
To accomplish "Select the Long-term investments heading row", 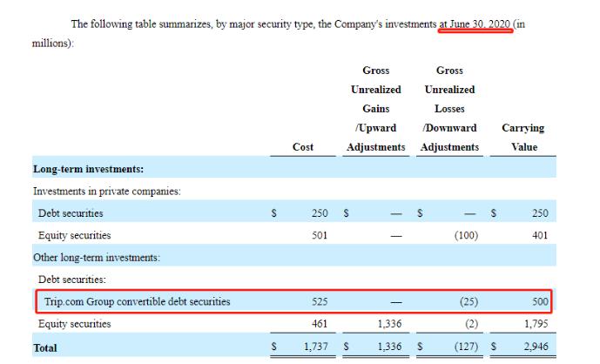I will pos(293,167).
